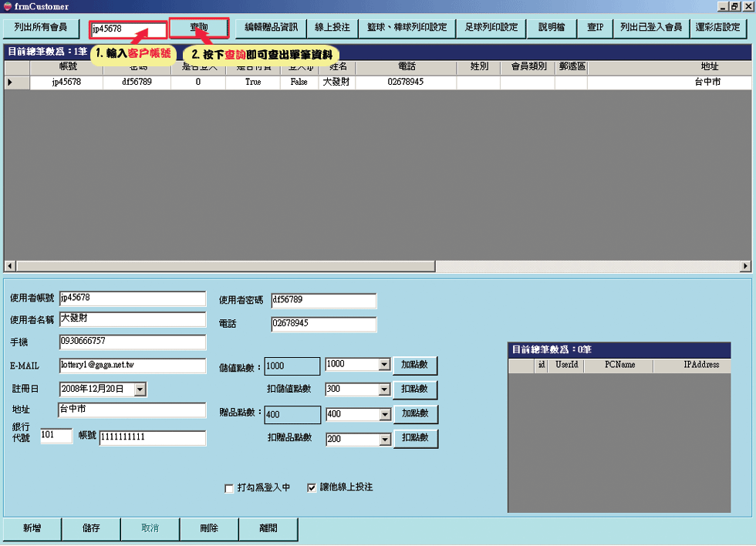Open the 註冊日 date dropdown
This screenshot has width=756, height=546.
click(x=140, y=390)
